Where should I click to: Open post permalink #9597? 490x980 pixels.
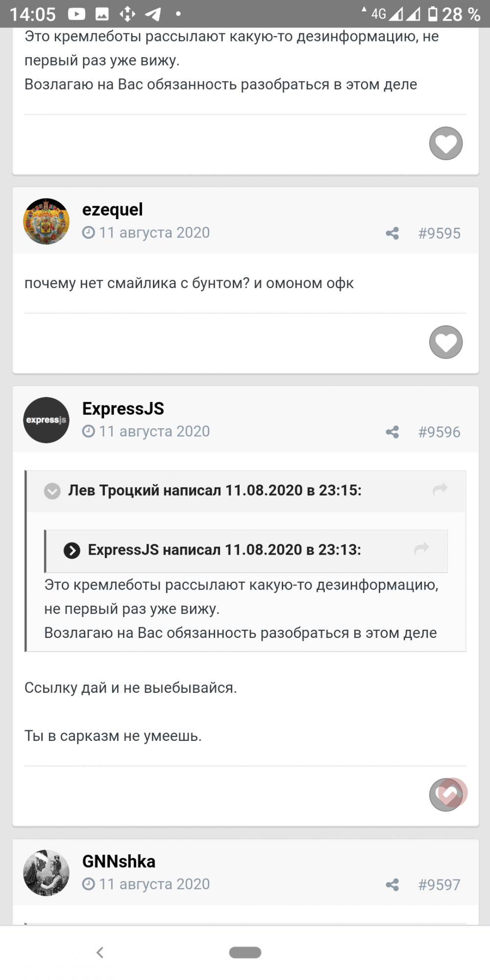pos(439,885)
